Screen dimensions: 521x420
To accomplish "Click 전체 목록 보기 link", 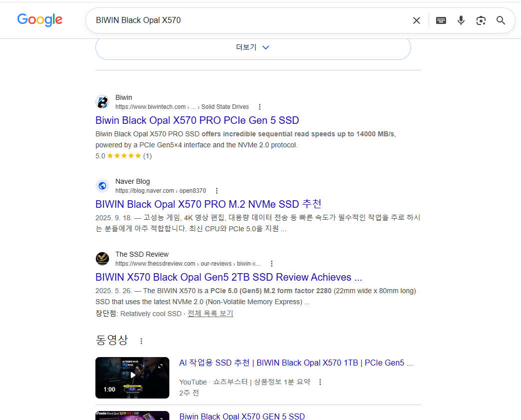I will click(x=210, y=313).
